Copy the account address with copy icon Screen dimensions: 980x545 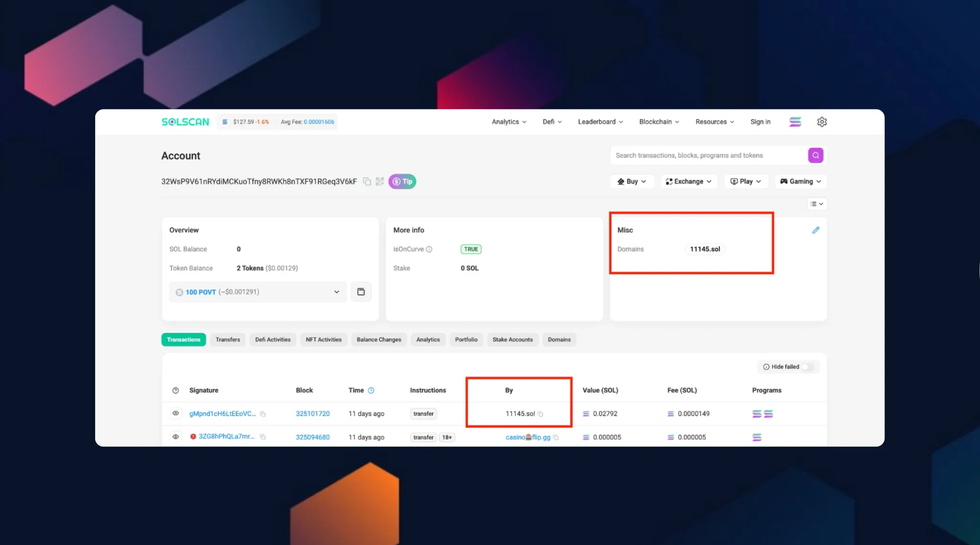367,181
